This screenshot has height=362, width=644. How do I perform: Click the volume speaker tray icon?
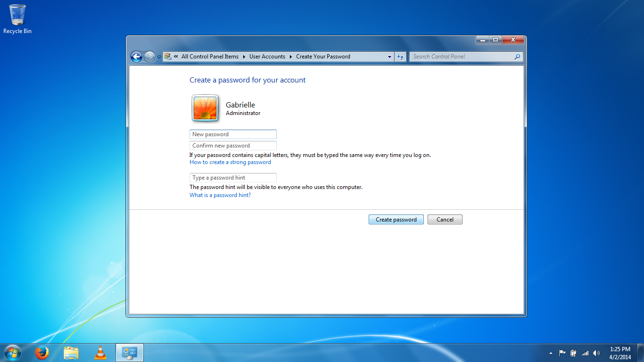click(596, 353)
